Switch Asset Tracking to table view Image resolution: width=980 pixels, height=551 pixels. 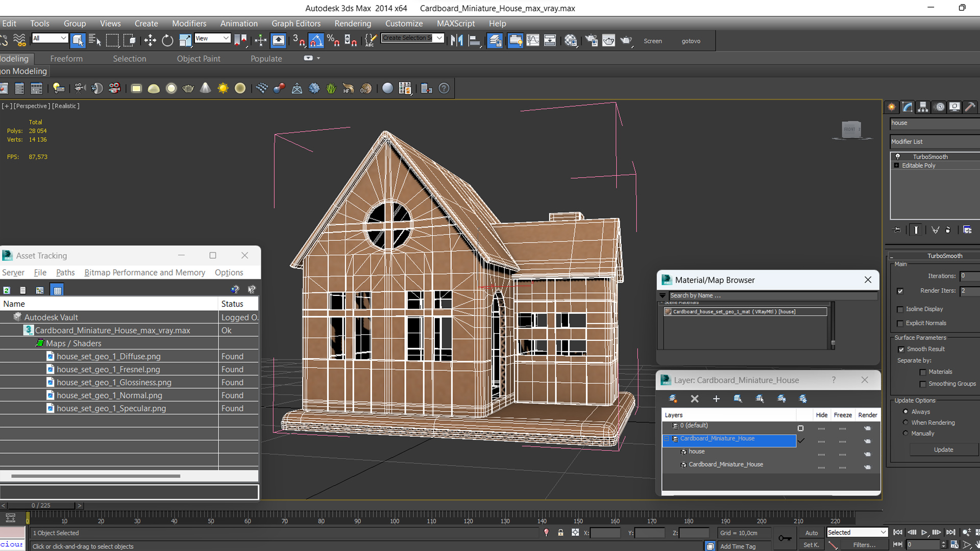[x=57, y=290]
